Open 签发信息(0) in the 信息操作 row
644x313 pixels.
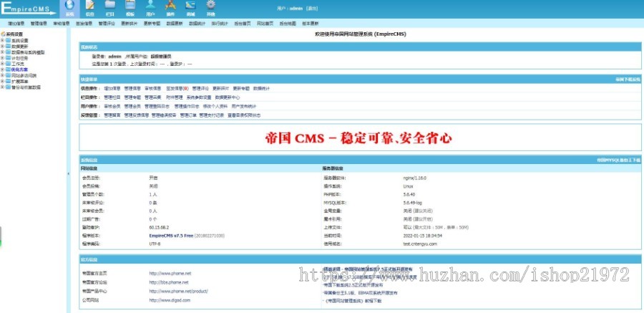coord(177,88)
